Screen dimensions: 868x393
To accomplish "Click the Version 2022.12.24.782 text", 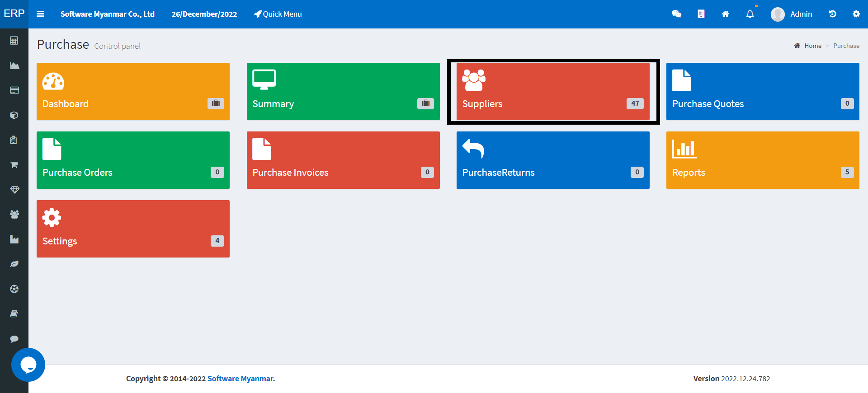I will 732,379.
